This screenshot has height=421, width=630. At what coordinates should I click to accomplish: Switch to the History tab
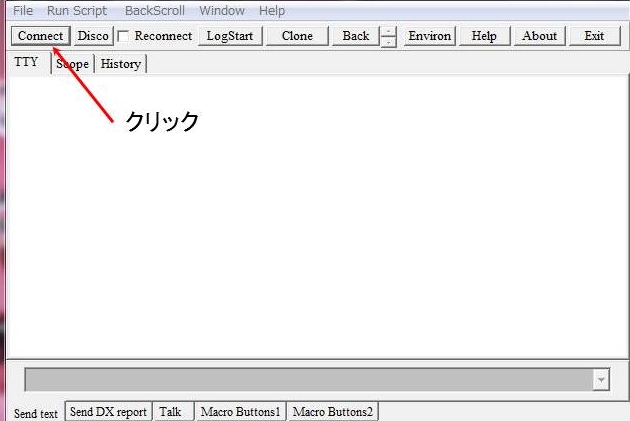click(x=121, y=64)
